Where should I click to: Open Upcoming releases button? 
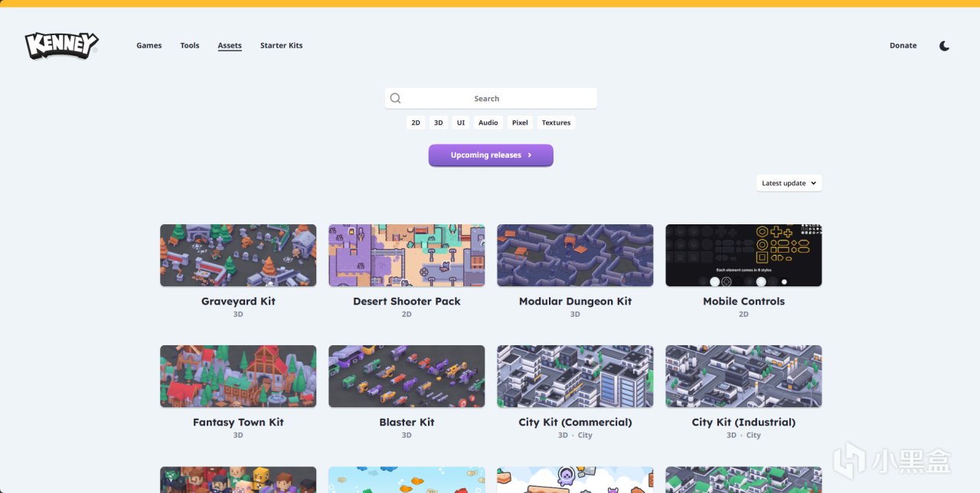[x=491, y=155]
